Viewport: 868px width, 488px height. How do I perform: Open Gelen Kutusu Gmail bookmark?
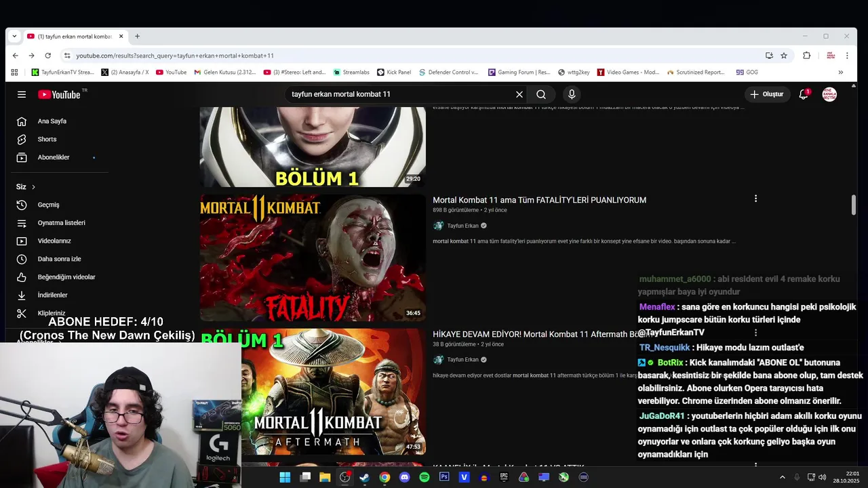tap(225, 72)
